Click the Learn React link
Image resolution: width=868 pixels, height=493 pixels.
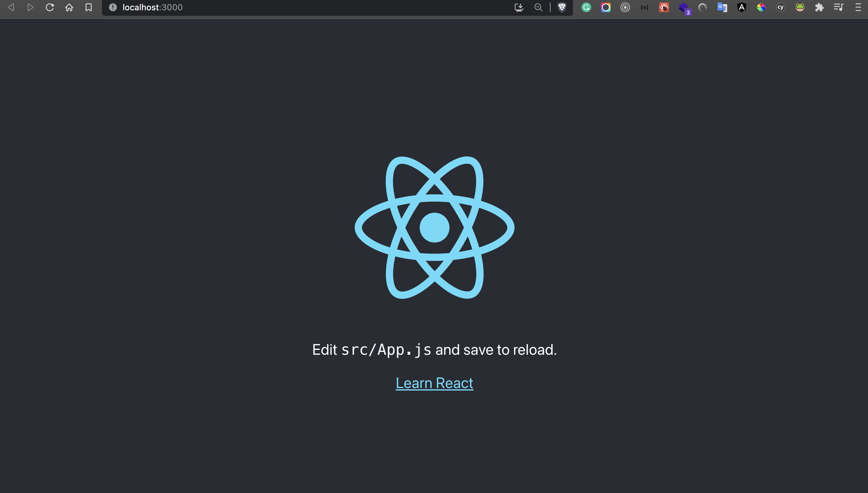click(434, 383)
